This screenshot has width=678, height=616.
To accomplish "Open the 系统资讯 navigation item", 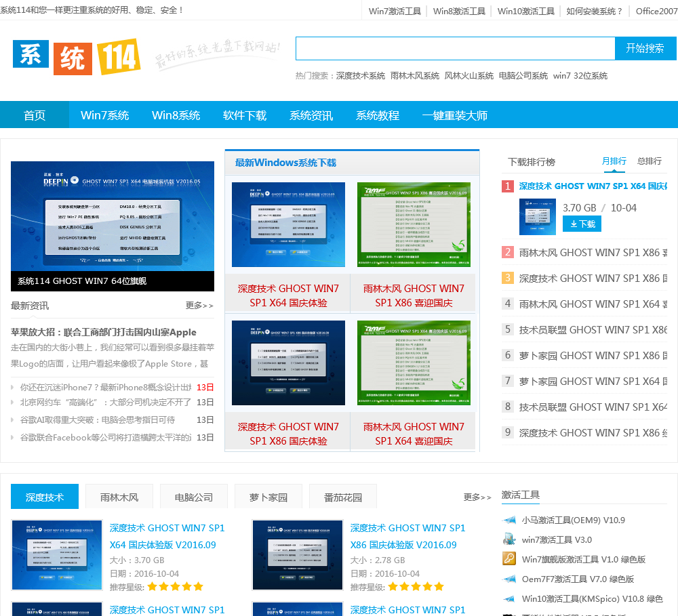I will [311, 115].
